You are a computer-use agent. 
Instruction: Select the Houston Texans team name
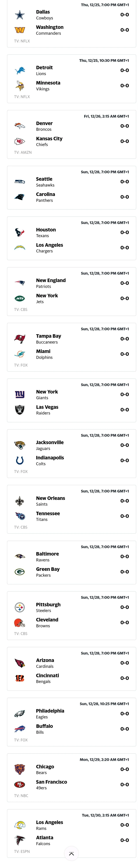click(46, 232)
